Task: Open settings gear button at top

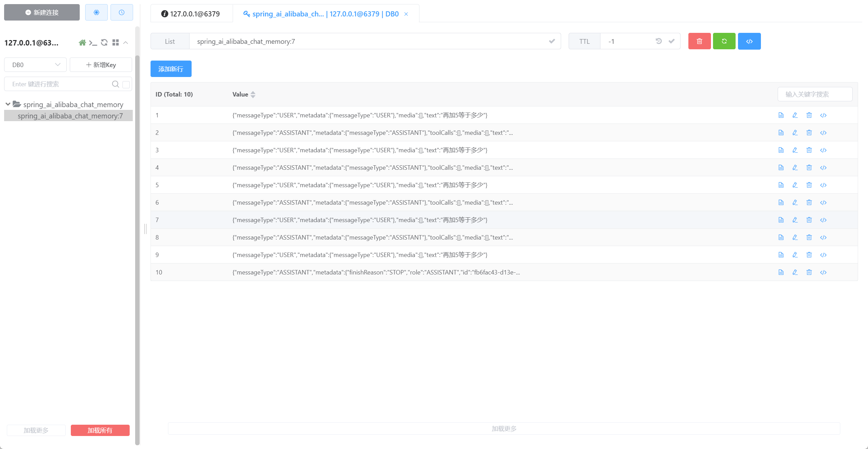Action: 96,12
